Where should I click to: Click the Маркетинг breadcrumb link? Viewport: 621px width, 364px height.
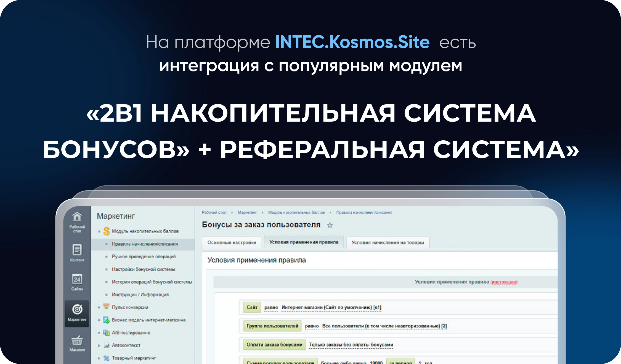coord(248,212)
